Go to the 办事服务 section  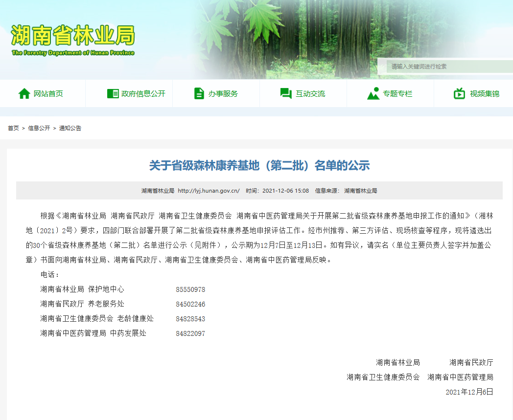click(x=223, y=94)
